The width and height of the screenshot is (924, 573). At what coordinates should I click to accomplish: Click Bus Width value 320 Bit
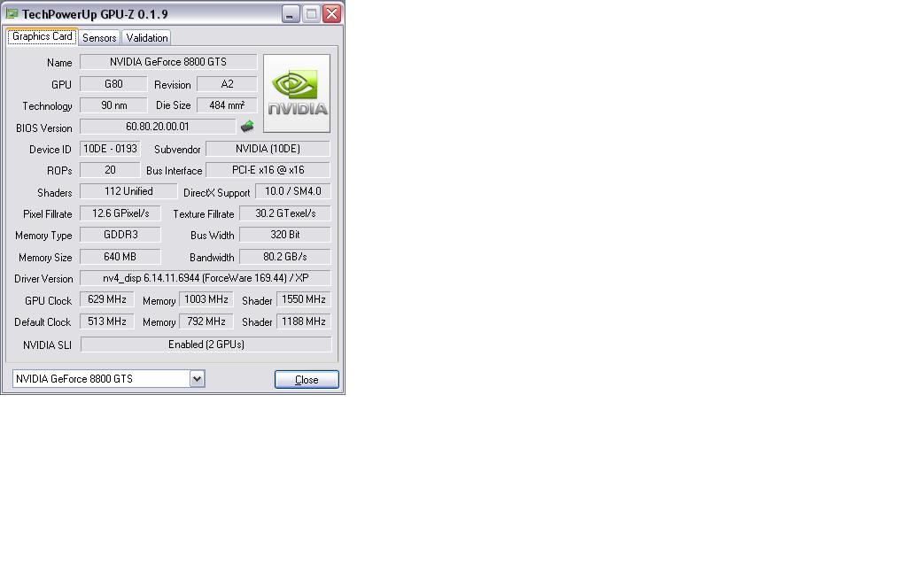coord(285,235)
